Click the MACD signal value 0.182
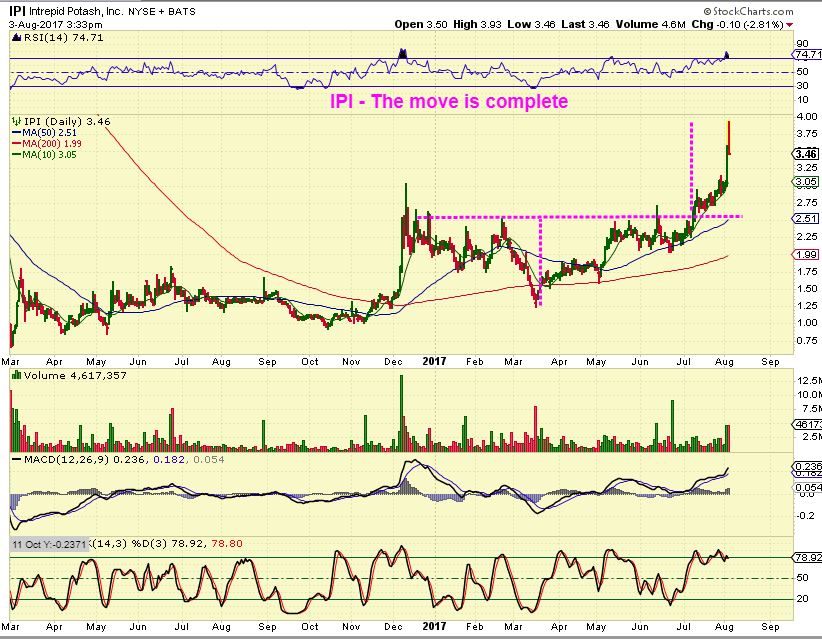The image size is (822, 639). [169, 460]
